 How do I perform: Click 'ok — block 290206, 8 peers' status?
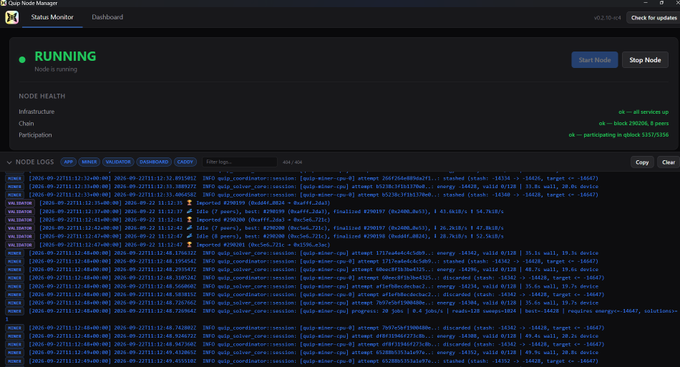(x=634, y=123)
